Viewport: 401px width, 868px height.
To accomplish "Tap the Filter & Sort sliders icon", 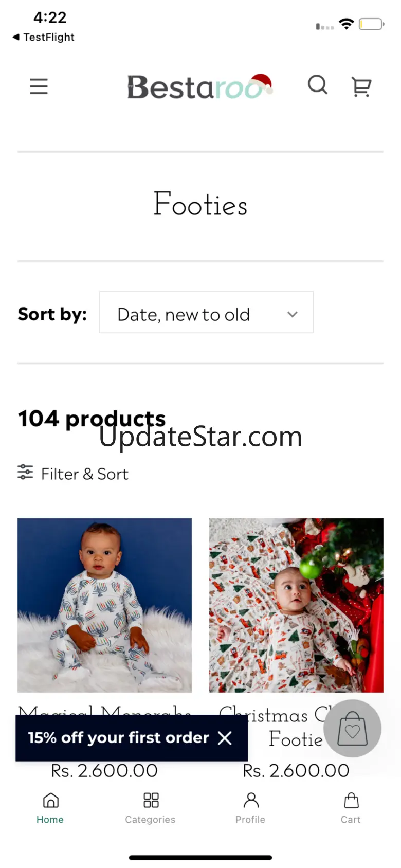I will (x=25, y=472).
